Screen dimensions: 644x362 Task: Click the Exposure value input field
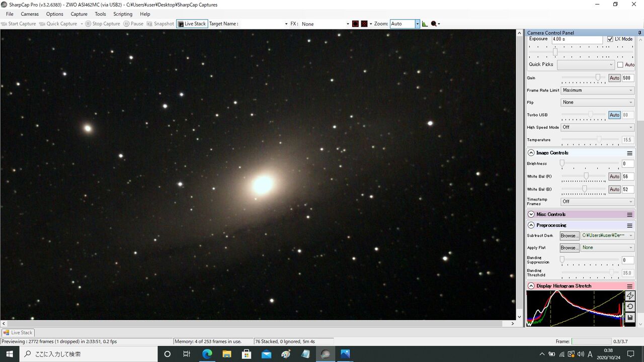577,39
